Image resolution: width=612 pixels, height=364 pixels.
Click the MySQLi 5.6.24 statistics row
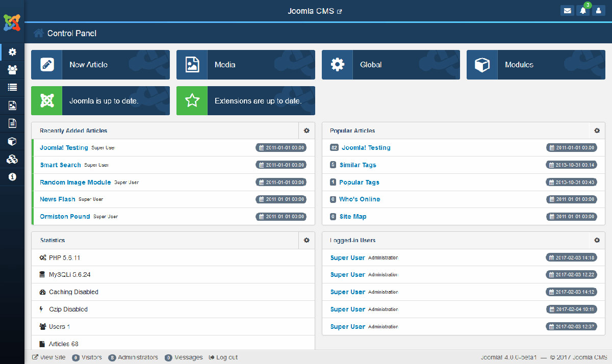click(173, 275)
